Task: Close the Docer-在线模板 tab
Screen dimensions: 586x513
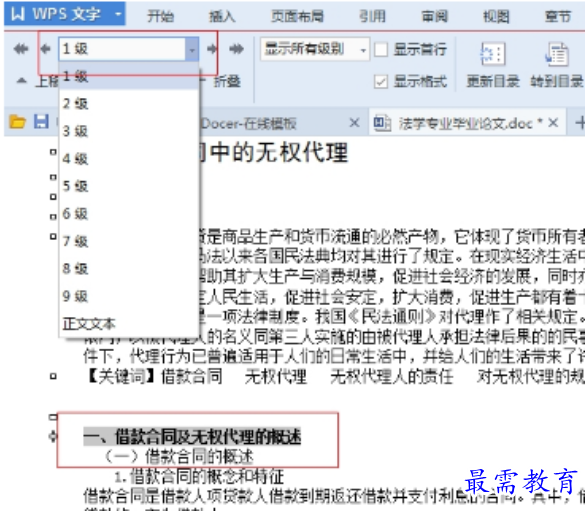Action: [354, 123]
